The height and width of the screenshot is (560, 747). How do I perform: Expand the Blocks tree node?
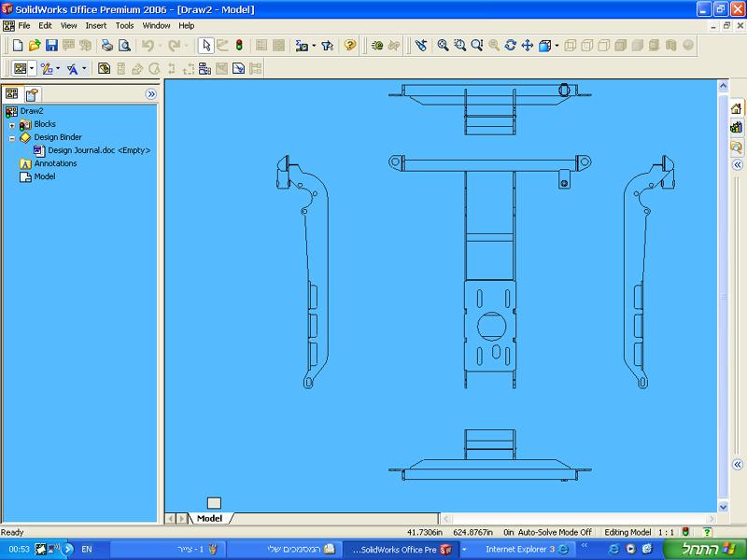pyautogui.click(x=12, y=124)
